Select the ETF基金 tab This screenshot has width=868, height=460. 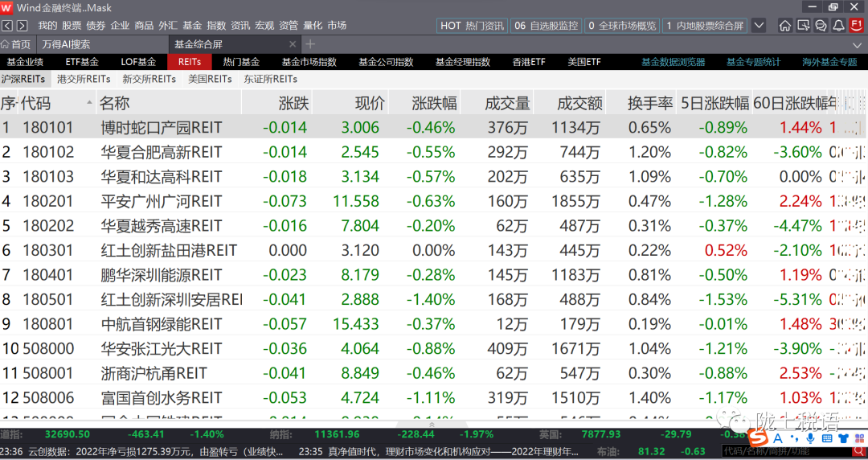(x=82, y=62)
